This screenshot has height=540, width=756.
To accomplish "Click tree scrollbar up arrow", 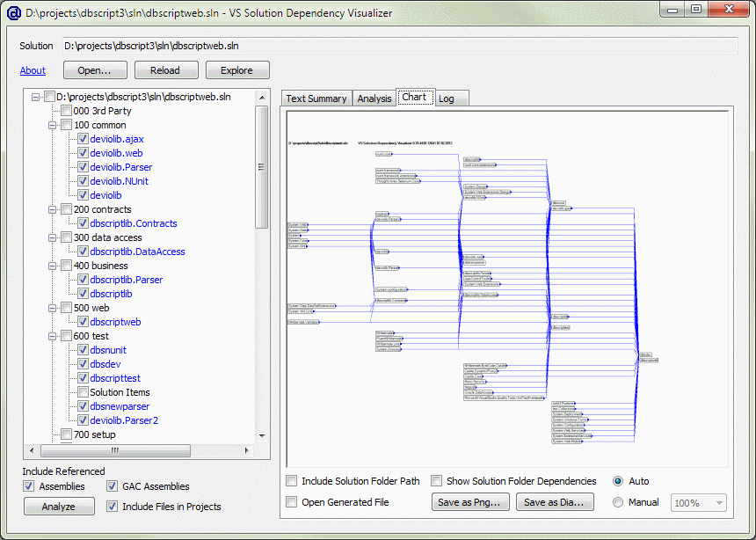I will tap(262, 98).
